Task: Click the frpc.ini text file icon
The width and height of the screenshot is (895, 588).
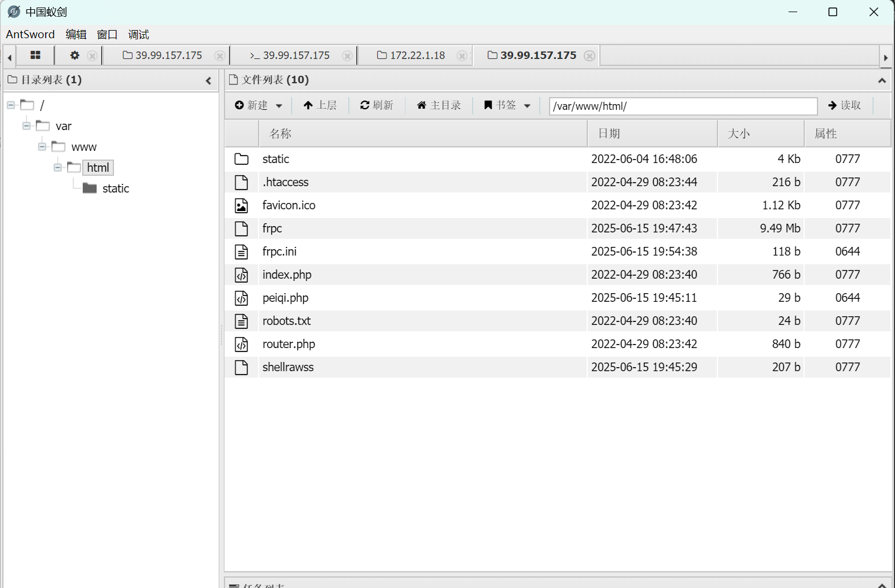Action: (x=241, y=252)
